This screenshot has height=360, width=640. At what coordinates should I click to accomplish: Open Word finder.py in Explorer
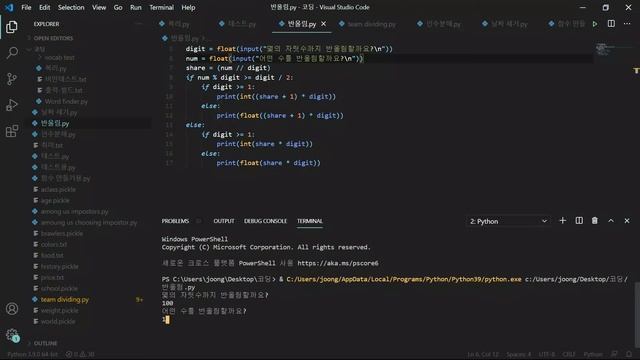point(66,101)
